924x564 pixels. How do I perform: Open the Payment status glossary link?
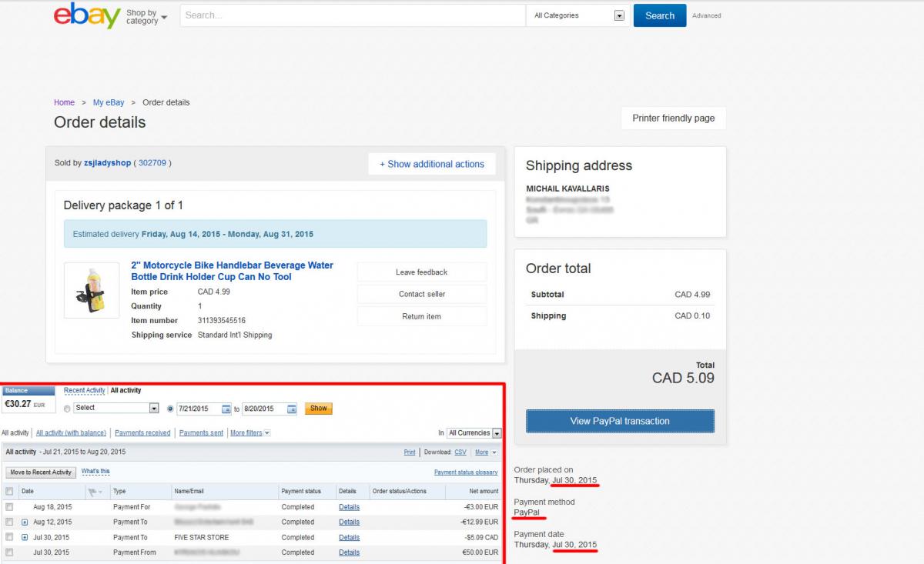(466, 472)
